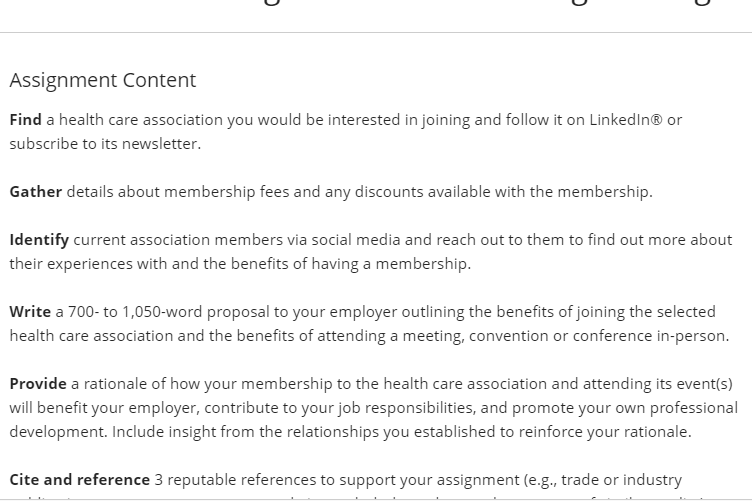Click the horizontal divider line below the title
This screenshot has width=752, height=501.
pos(376,33)
